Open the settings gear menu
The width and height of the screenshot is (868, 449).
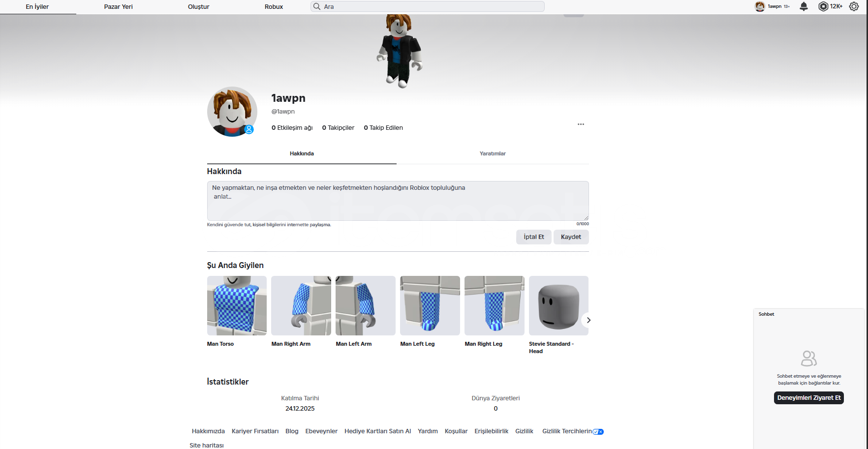click(854, 6)
